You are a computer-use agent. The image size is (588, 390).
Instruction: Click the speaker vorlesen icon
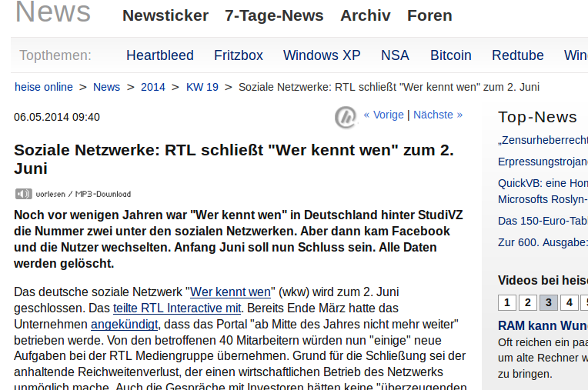(23, 194)
